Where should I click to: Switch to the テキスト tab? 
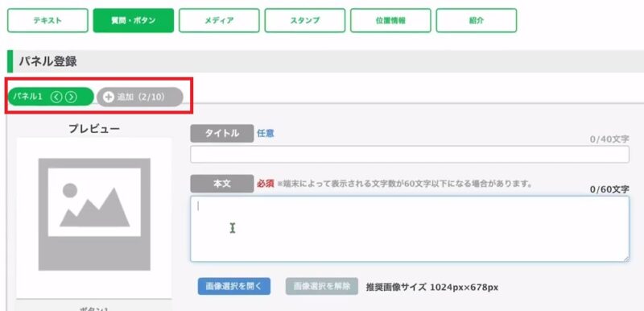tap(47, 20)
